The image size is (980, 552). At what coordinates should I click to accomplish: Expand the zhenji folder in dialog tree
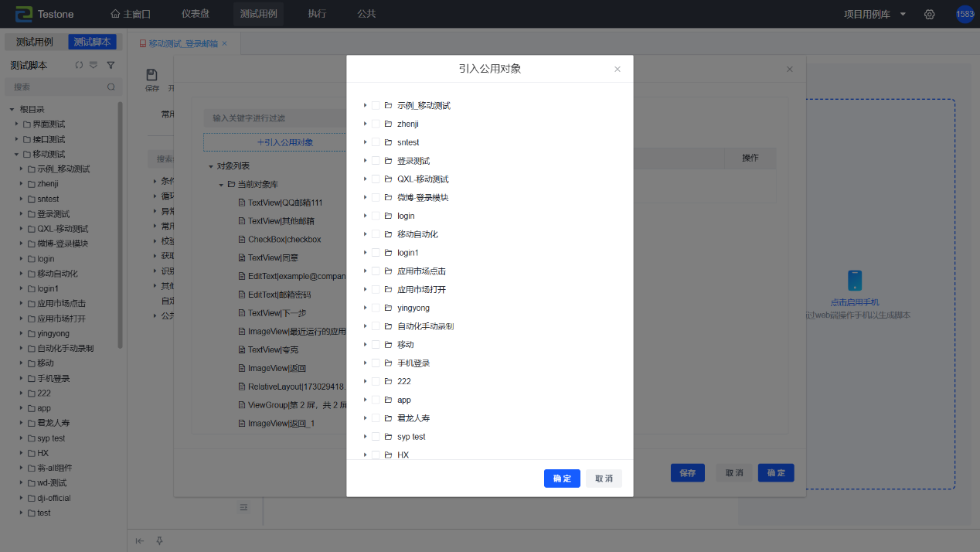tap(365, 124)
